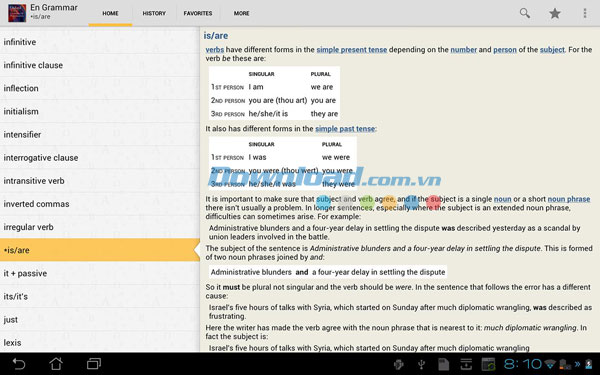Select 'initialism' in the word list
The height and width of the screenshot is (375, 600).
point(100,111)
